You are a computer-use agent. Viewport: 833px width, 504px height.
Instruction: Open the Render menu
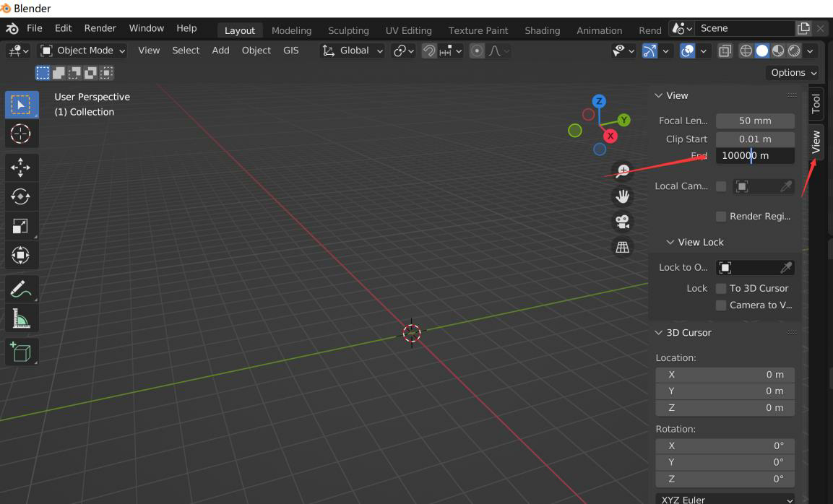point(100,28)
